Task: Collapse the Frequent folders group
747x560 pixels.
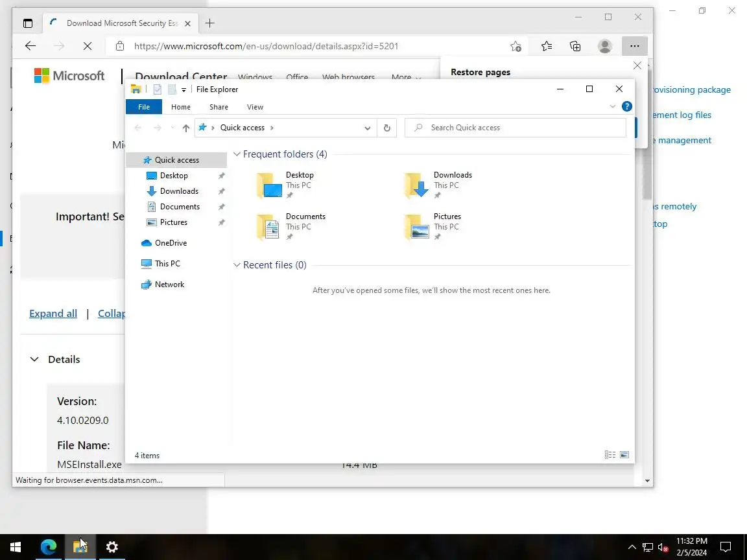Action: tap(237, 154)
